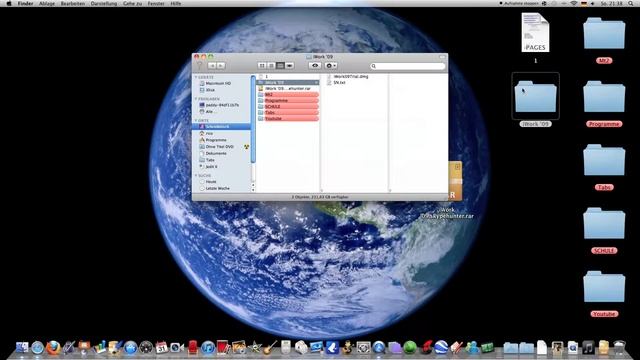The height and width of the screenshot is (360, 640).
Task: Click the burn icon next to Drive Thel DVD
Action: point(247,147)
